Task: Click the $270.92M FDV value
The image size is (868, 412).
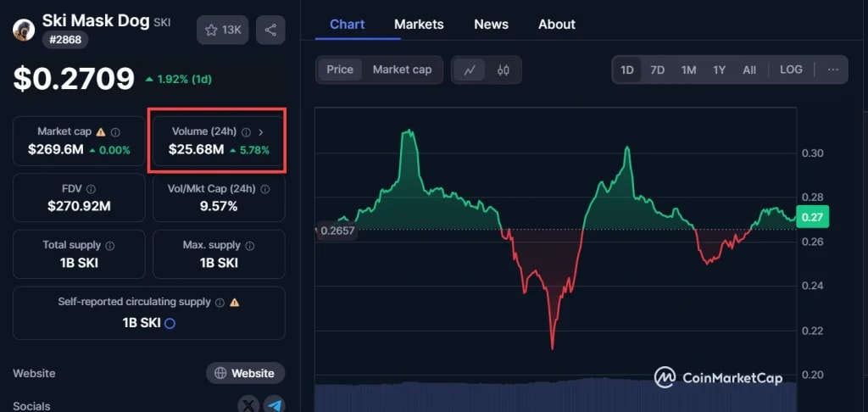Action: point(79,207)
